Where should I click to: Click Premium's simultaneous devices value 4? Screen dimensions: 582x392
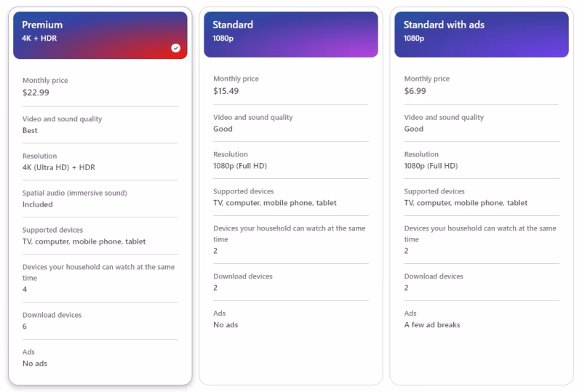pos(25,289)
